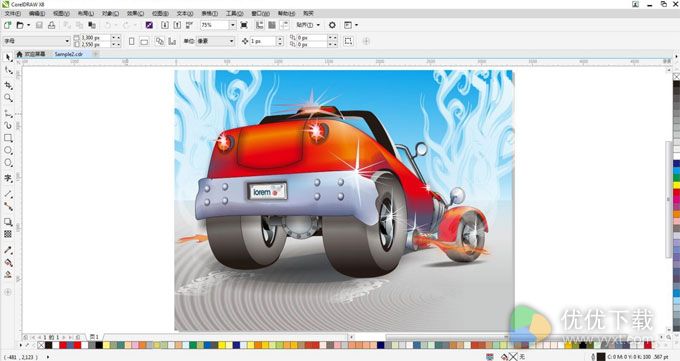This screenshot has width=680, height=361.
Task: Select the Artistic Media tool
Action: [8, 125]
